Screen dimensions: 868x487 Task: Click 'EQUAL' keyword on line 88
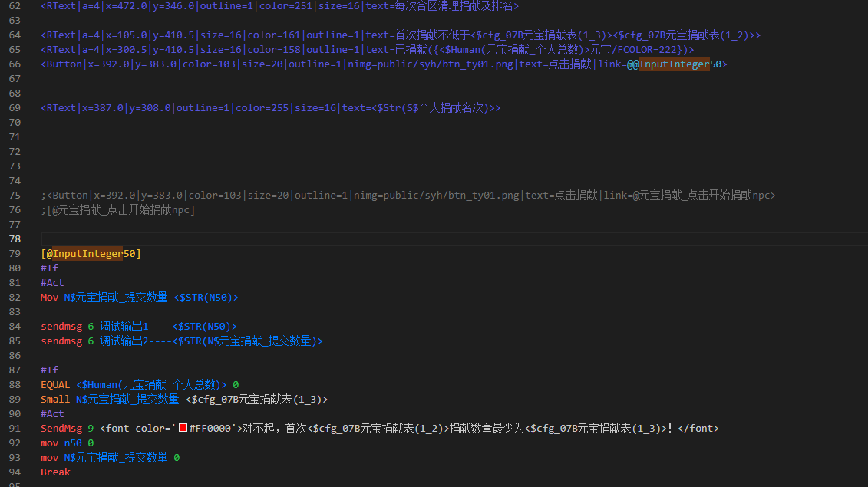tap(55, 385)
